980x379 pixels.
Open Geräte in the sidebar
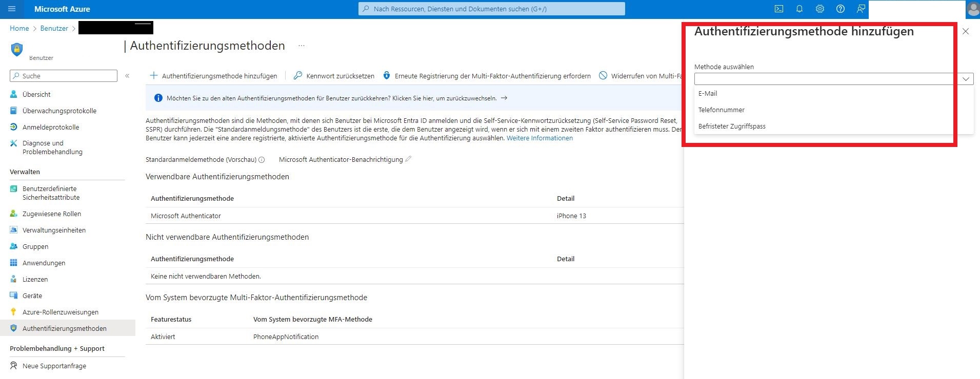click(32, 296)
